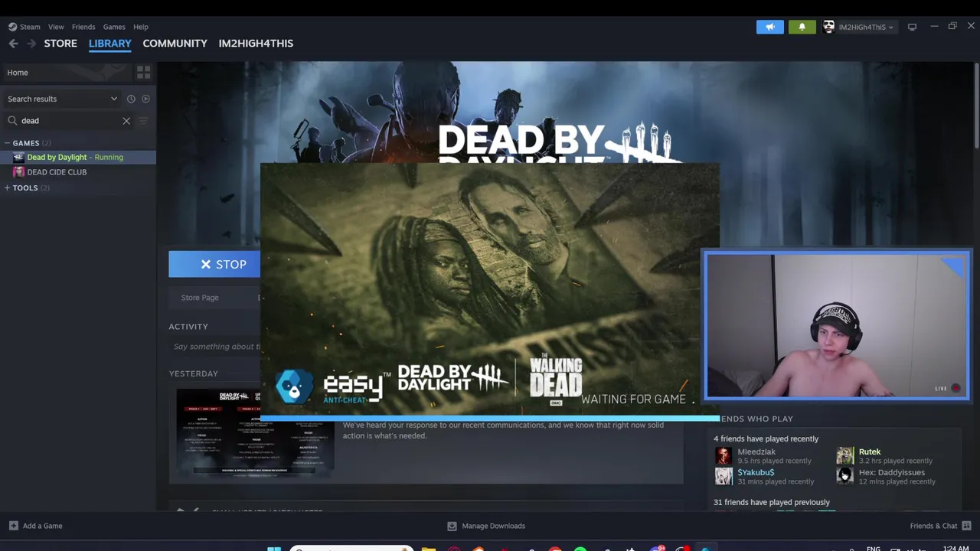980x551 pixels.
Task: Click "4 friends have played recently" text
Action: (766, 439)
